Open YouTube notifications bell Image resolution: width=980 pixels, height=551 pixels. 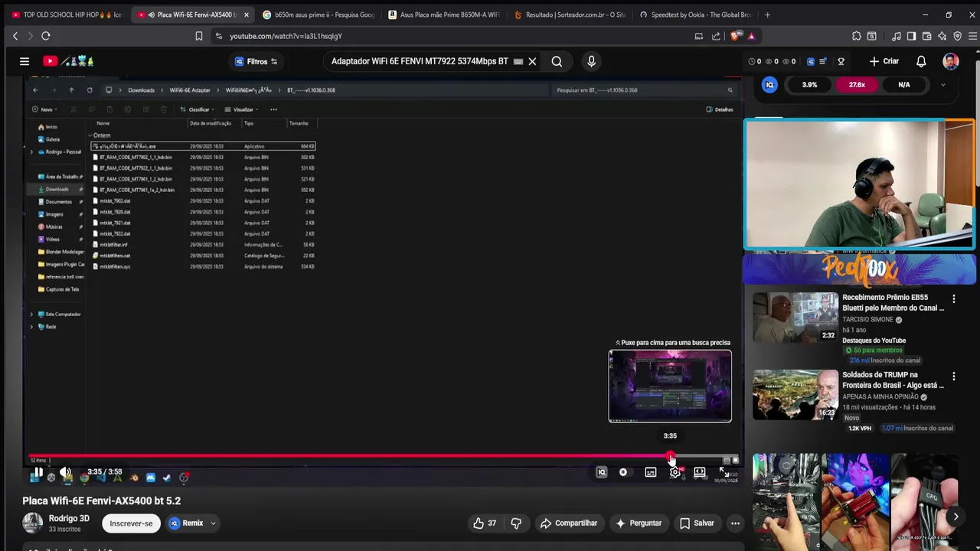[921, 61]
